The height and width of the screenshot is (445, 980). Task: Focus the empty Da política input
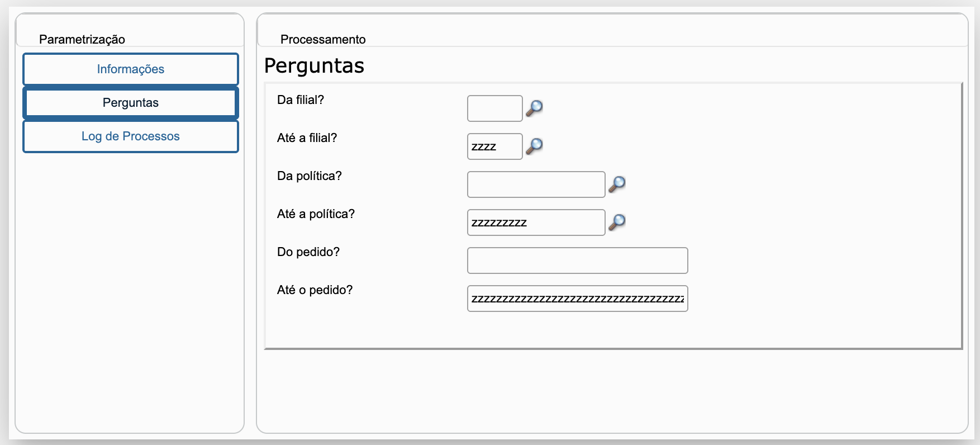pyautogui.click(x=536, y=184)
